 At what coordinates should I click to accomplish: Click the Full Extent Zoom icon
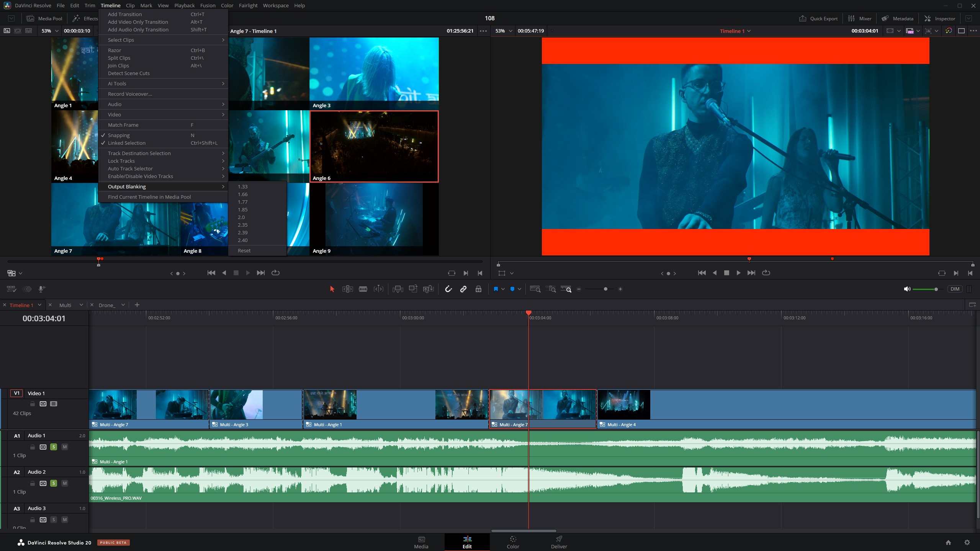(x=535, y=289)
